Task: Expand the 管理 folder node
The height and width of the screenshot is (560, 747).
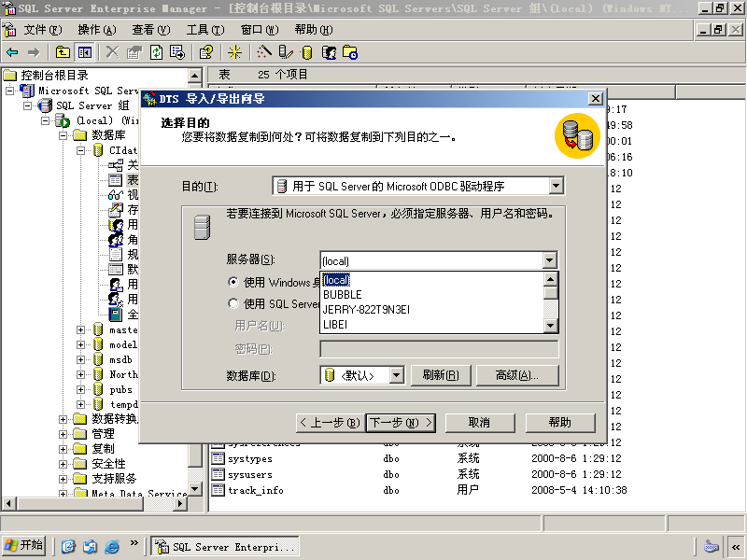Action: [x=63, y=434]
